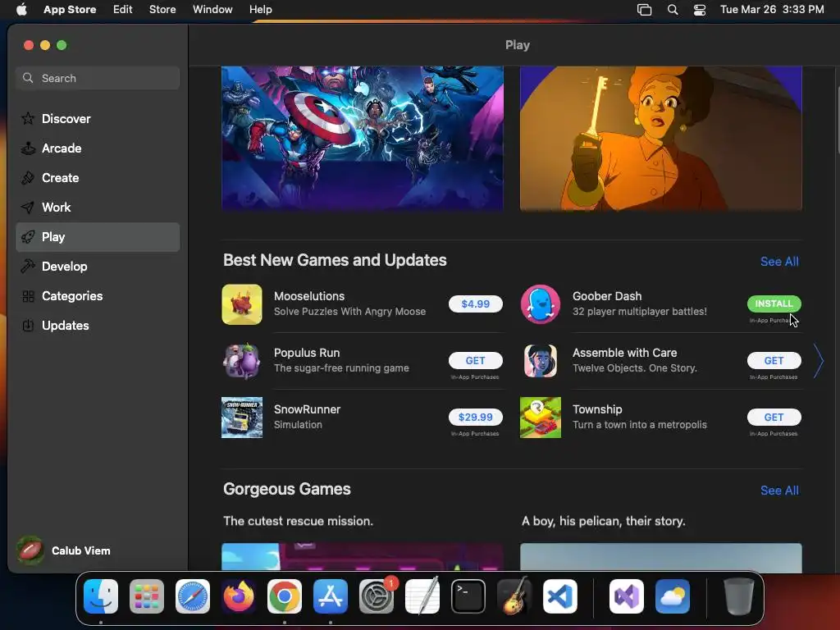Open Terminal from the Dock
840x630 pixels.
pyautogui.click(x=468, y=596)
